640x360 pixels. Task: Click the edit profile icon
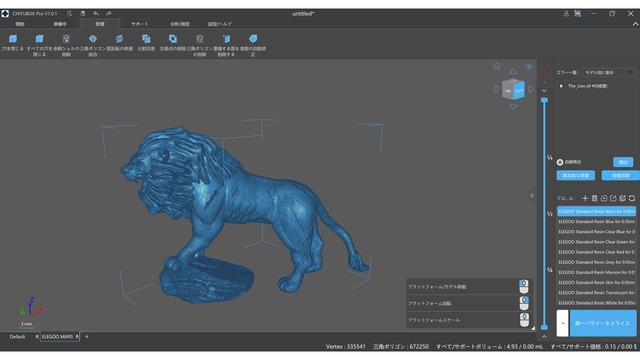tap(622, 198)
